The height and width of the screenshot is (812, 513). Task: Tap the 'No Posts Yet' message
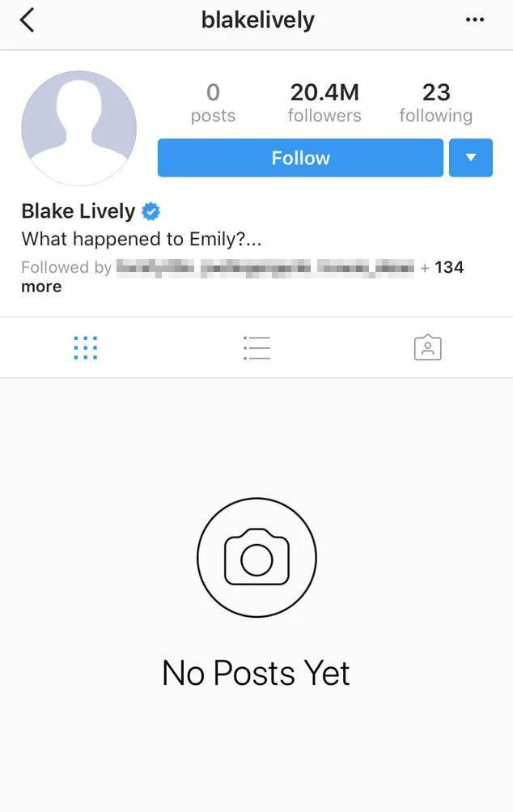point(256,673)
